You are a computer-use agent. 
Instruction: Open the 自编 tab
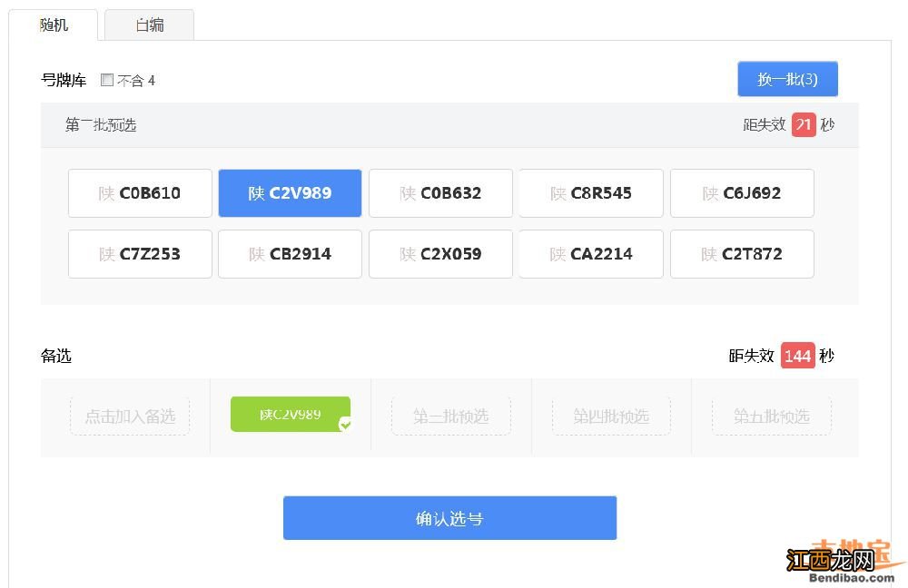pos(150,25)
